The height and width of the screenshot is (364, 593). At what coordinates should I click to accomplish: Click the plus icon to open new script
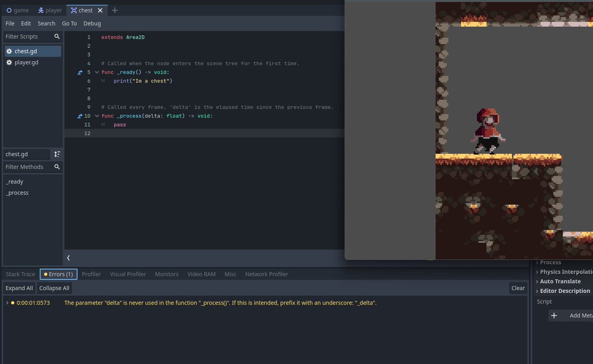coord(115,10)
